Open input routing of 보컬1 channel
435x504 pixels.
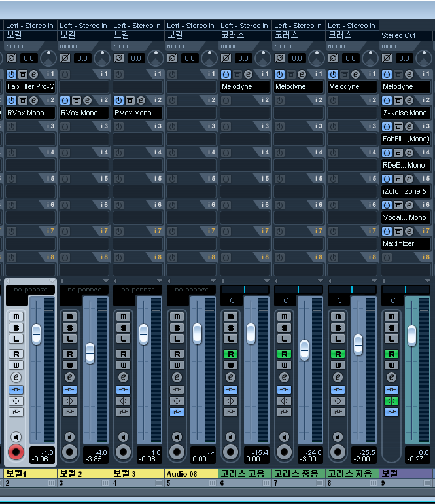pos(30,26)
